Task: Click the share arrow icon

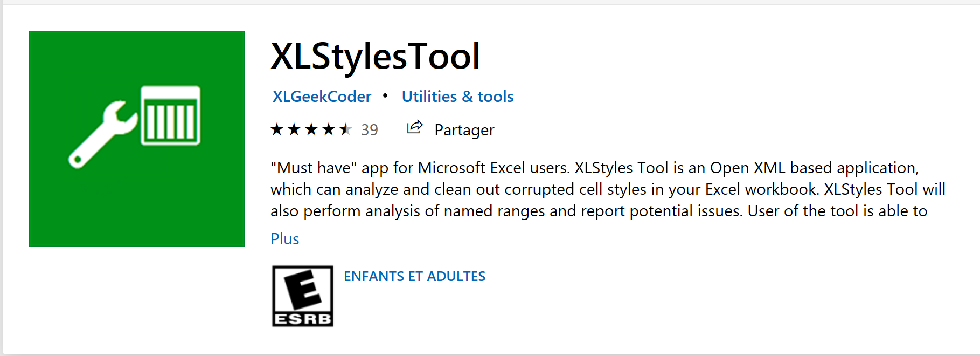Action: point(414,128)
